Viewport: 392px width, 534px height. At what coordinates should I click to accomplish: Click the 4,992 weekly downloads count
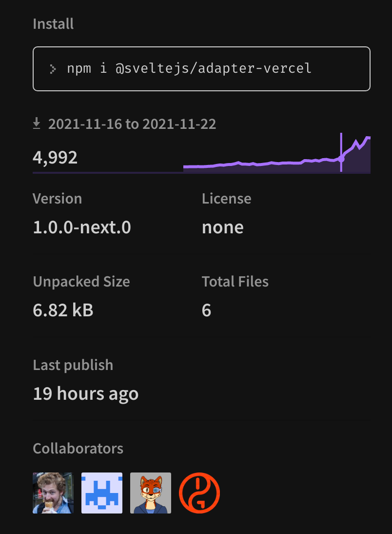click(x=55, y=158)
